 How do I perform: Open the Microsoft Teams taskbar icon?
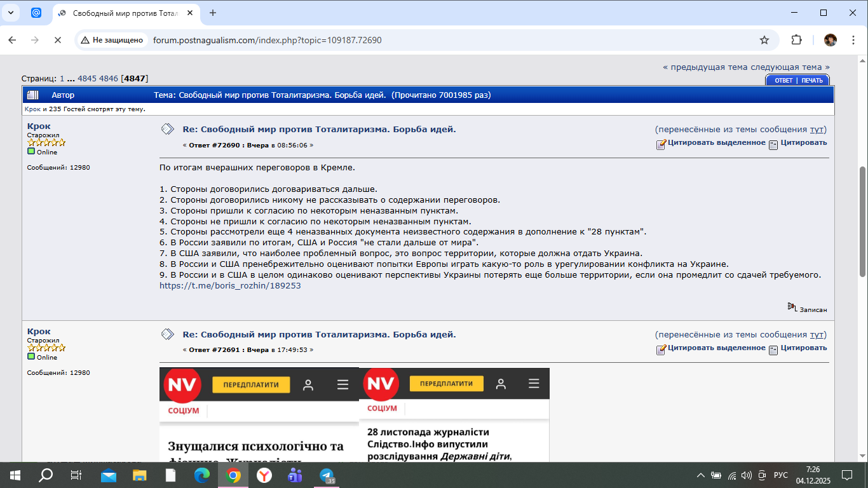coord(295,475)
